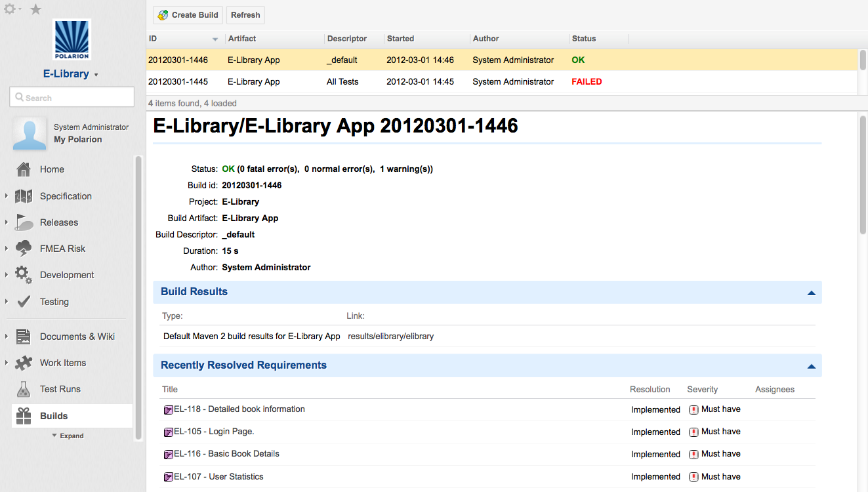The width and height of the screenshot is (868, 492).
Task: Click the Testing checkmark icon
Action: [x=24, y=301]
